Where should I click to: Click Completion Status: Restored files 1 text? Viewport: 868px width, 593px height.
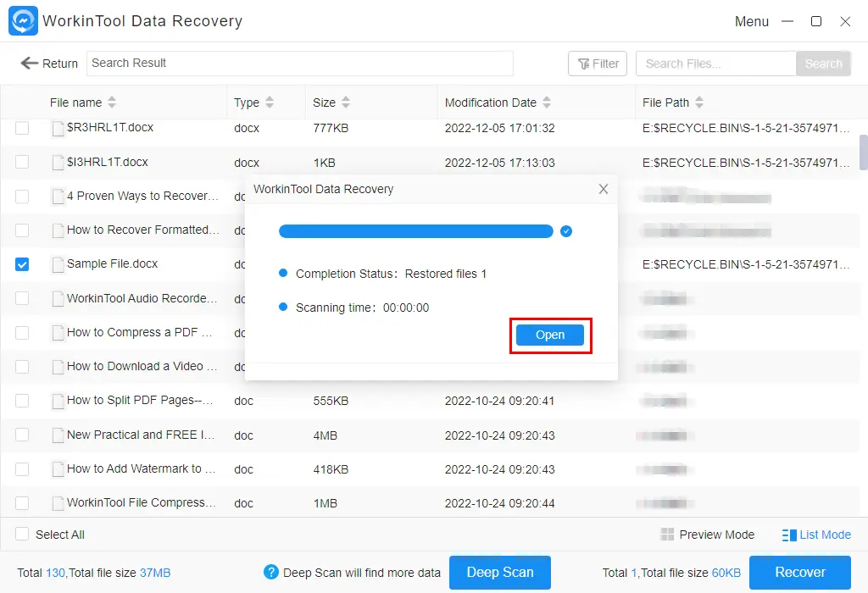(391, 274)
